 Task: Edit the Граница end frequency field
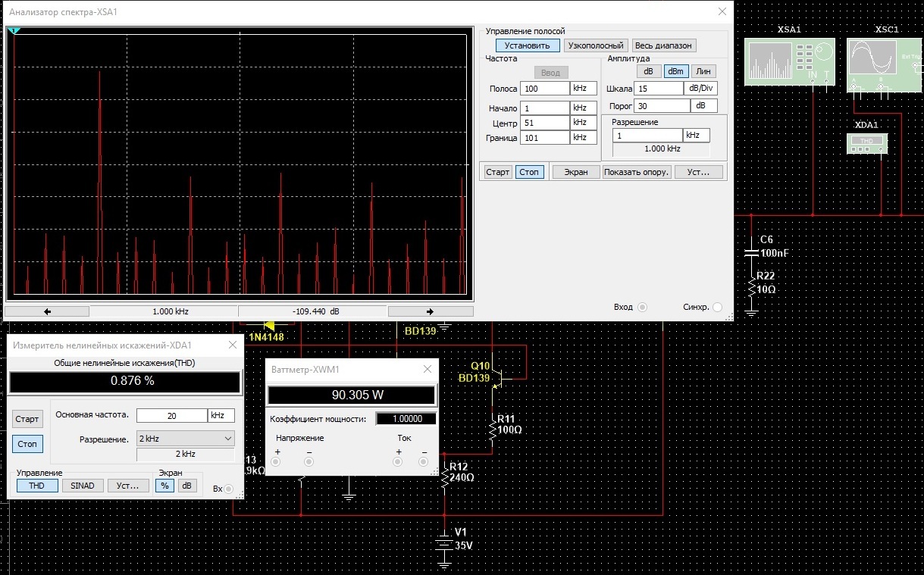(545, 138)
